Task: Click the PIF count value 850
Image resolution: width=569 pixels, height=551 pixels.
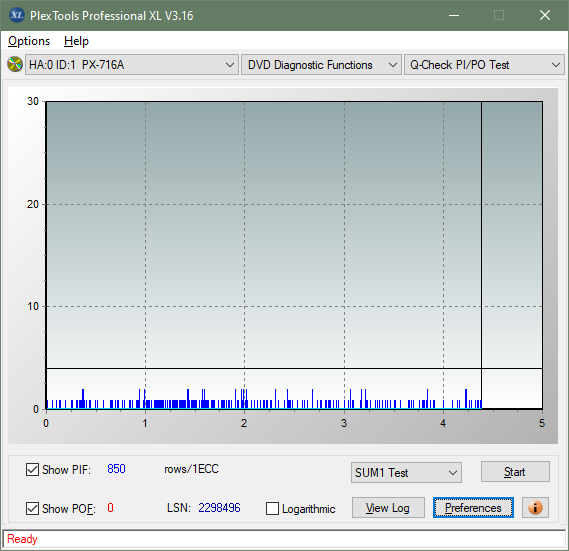Action: pos(116,469)
